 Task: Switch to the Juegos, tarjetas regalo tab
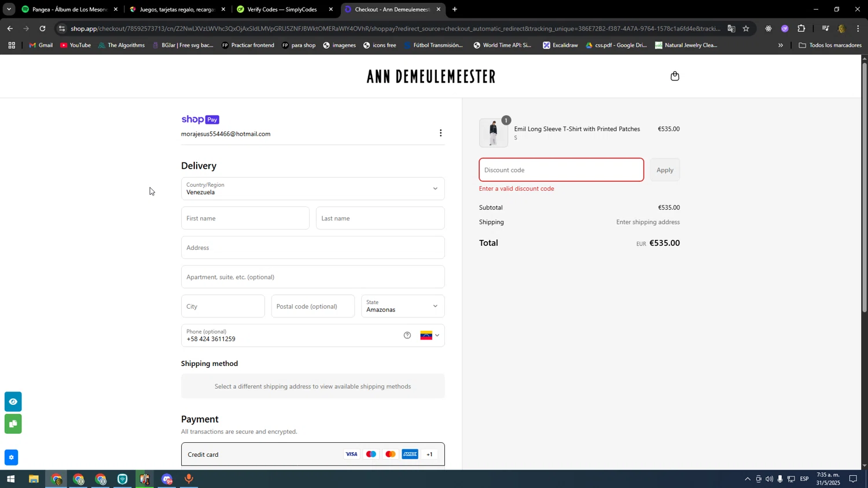tap(176, 9)
